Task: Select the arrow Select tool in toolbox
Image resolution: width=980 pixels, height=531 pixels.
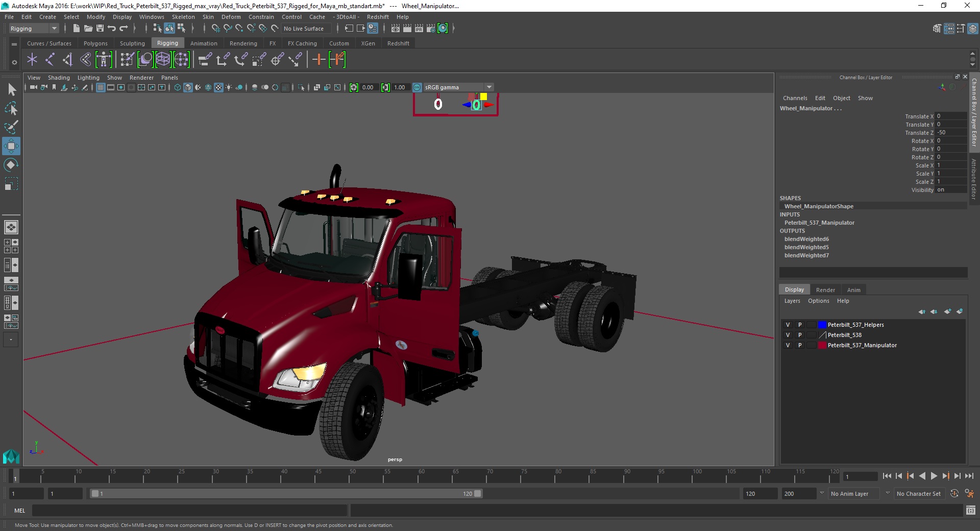Action: click(11, 90)
